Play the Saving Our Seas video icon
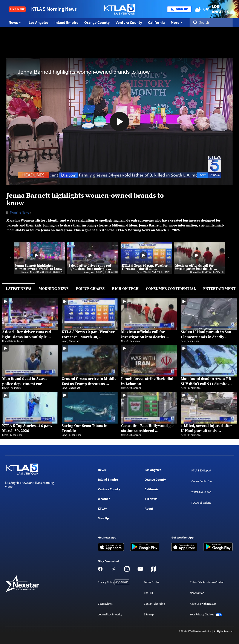 65,395
